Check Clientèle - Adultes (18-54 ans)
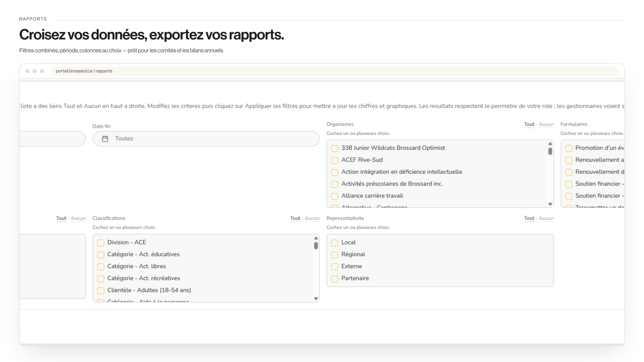Image resolution: width=644 pixels, height=362 pixels. coord(101,291)
